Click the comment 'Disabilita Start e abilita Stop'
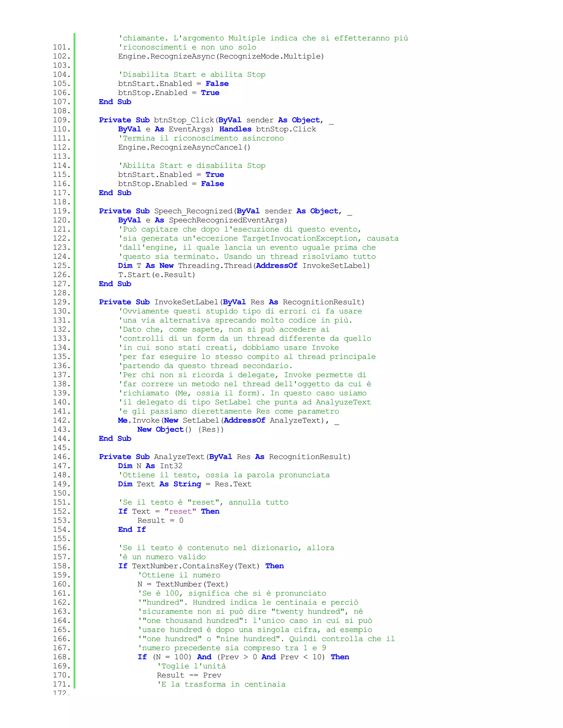Screen dimensions: 563x728 (x=192, y=75)
